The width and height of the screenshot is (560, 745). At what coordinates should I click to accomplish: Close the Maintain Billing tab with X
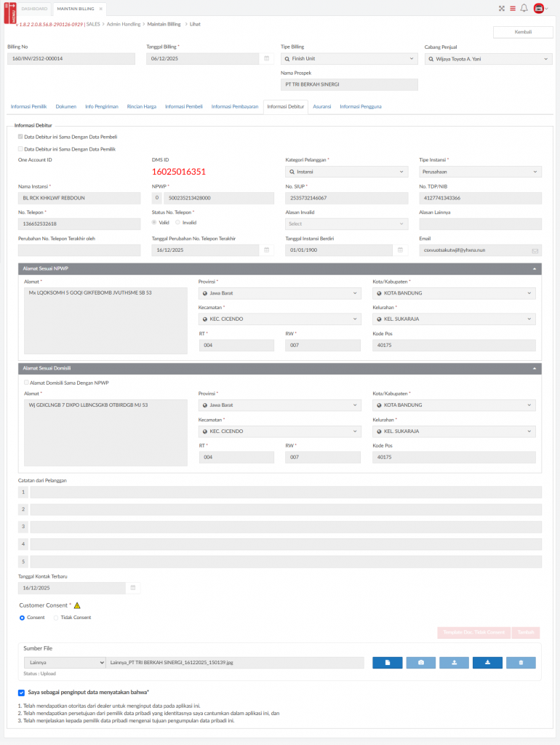[100, 8]
